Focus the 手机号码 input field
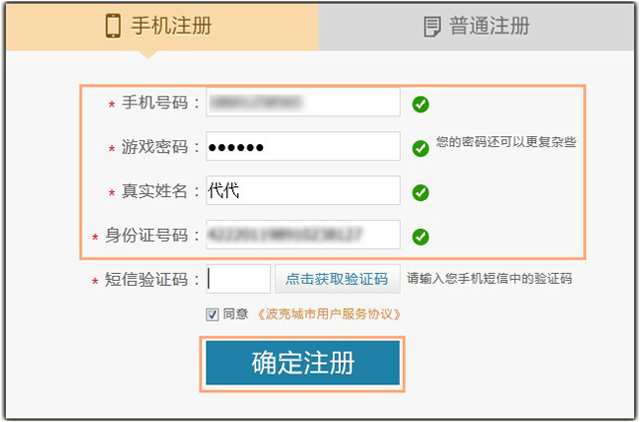 [x=302, y=102]
